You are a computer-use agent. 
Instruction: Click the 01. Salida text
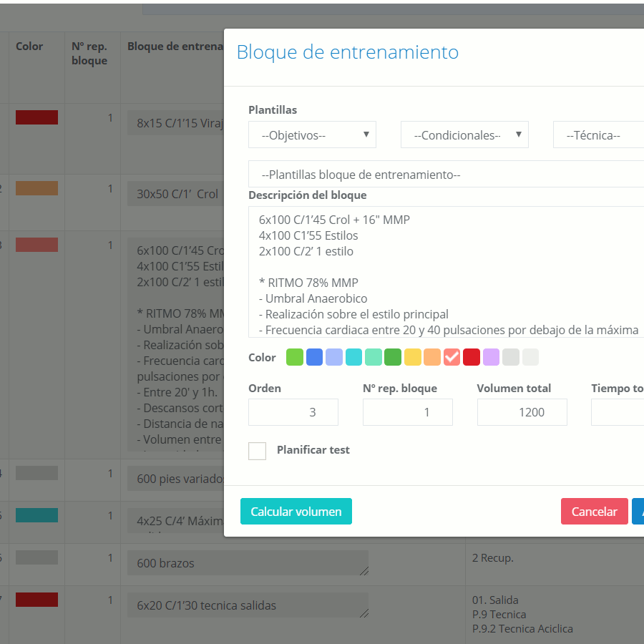coord(495,600)
